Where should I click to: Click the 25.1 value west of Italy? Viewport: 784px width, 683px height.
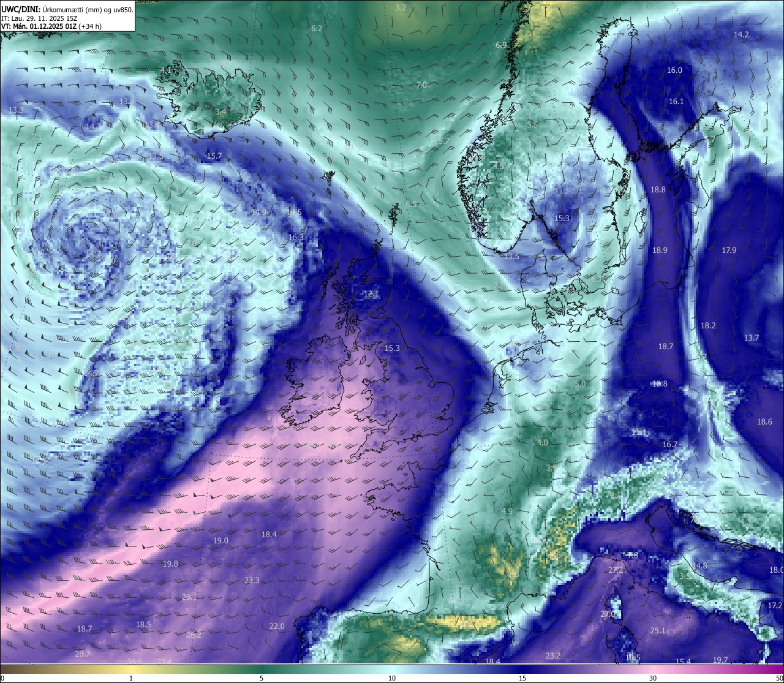(x=658, y=631)
